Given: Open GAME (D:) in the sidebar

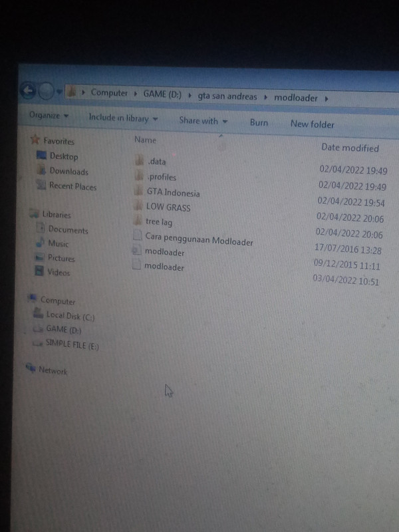Looking at the screenshot, I should click(63, 329).
